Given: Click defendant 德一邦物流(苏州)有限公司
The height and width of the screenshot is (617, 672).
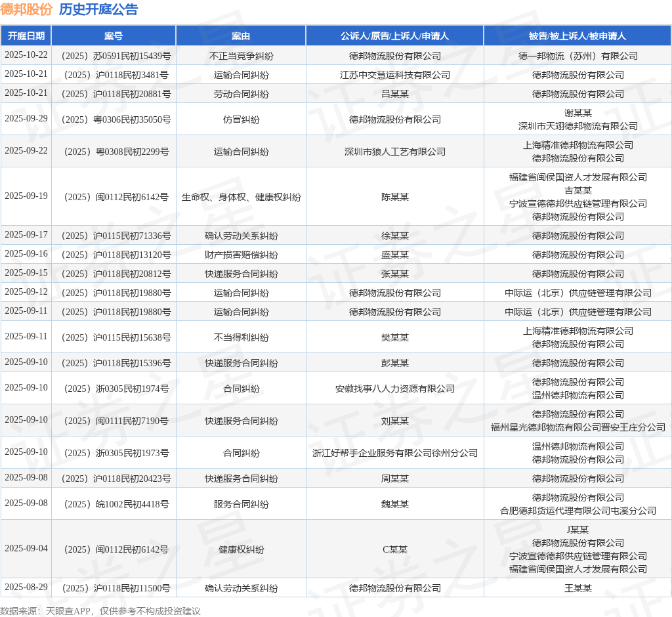Looking at the screenshot, I should pos(577,56).
